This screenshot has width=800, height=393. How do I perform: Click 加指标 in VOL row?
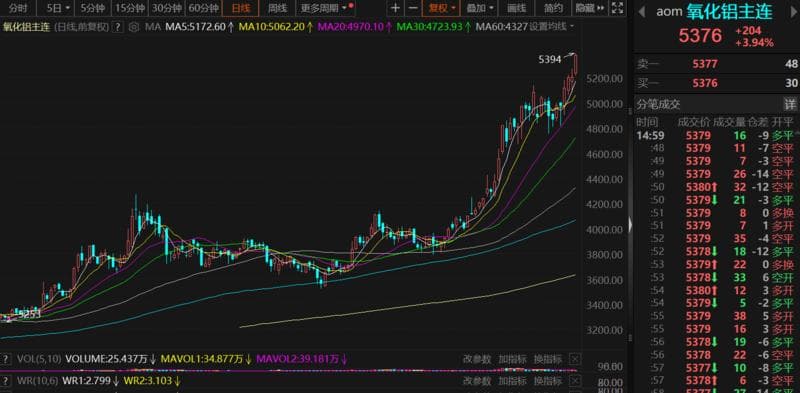(x=512, y=359)
